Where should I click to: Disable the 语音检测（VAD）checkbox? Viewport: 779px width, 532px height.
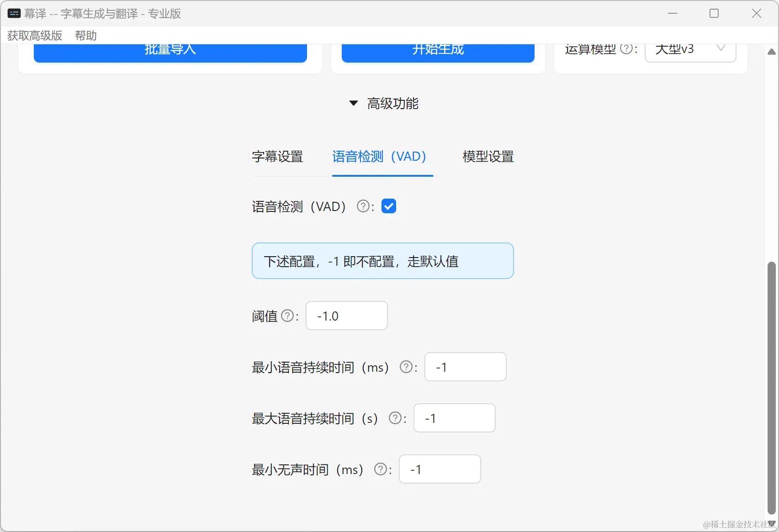pos(389,206)
